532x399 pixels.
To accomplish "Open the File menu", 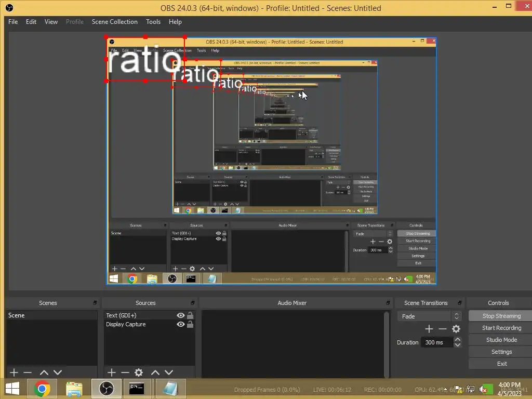I will point(13,22).
